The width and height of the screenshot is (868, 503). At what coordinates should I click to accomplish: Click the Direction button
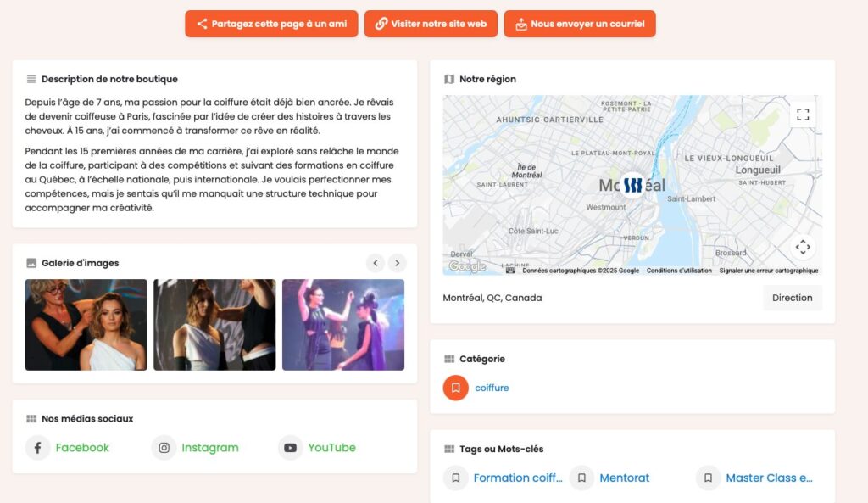coord(793,298)
